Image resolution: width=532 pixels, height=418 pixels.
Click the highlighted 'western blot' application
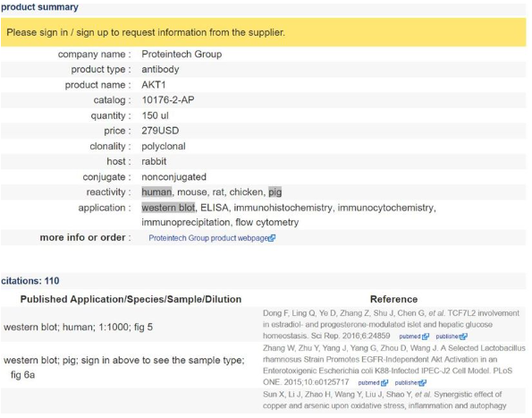tap(168, 208)
